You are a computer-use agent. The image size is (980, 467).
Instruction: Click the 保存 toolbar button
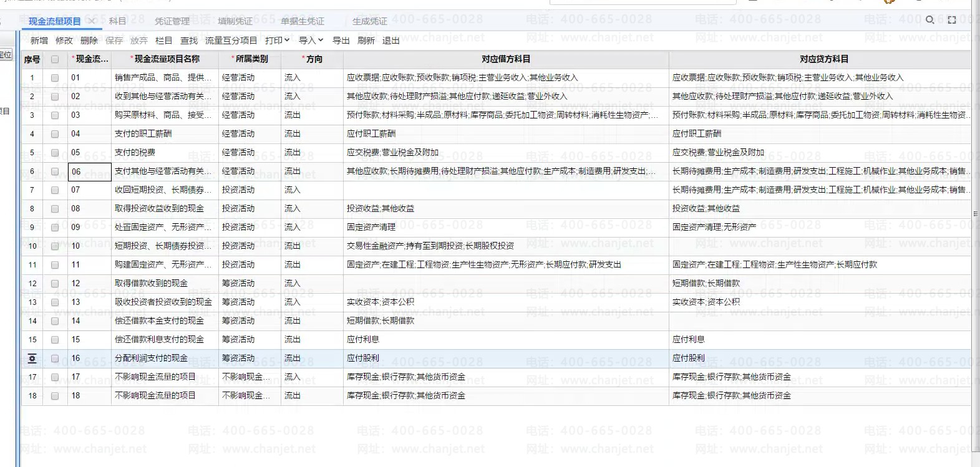click(x=114, y=41)
